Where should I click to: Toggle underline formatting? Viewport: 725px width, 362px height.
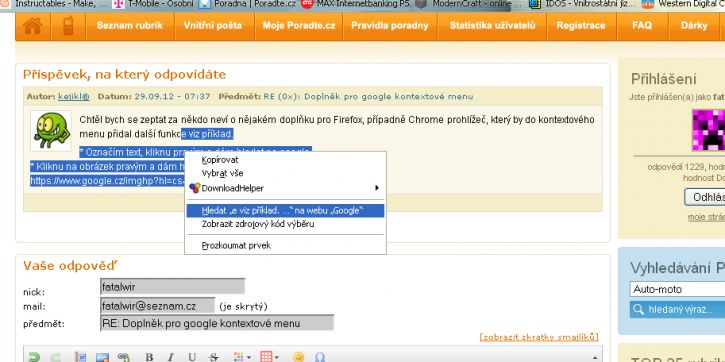(x=192, y=357)
